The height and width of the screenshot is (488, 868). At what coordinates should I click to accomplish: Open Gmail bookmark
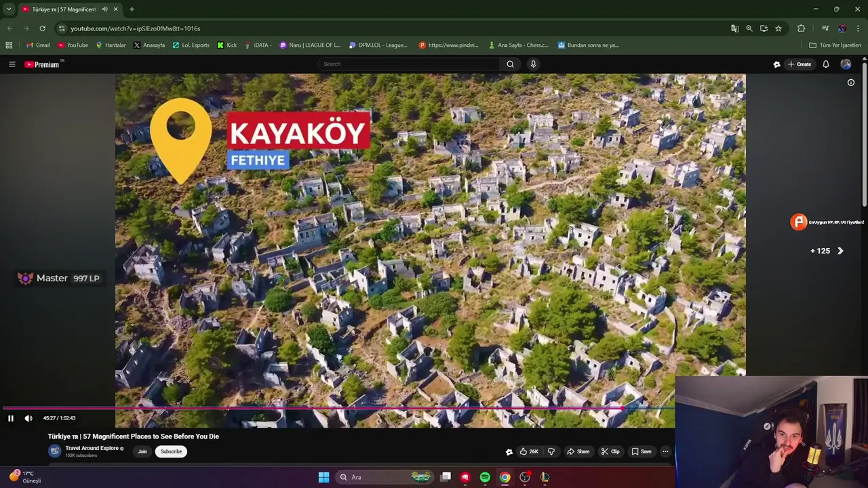(38, 45)
